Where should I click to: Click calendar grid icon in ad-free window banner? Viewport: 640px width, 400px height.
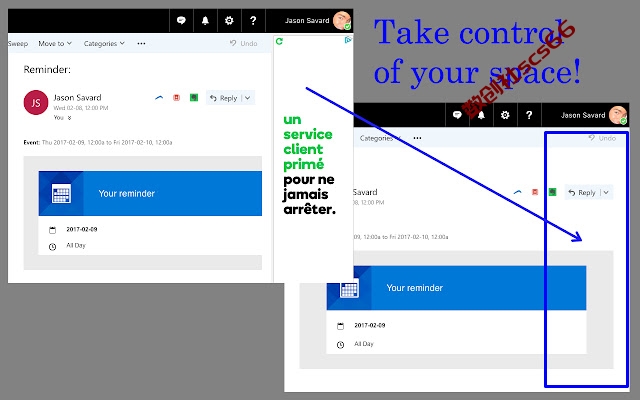349,288
